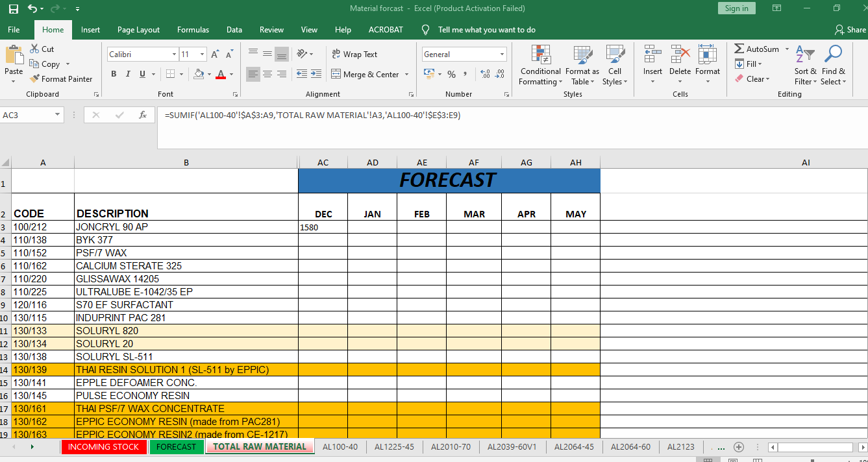Toggle Wrap Text
This screenshot has width=868, height=462.
pos(354,55)
